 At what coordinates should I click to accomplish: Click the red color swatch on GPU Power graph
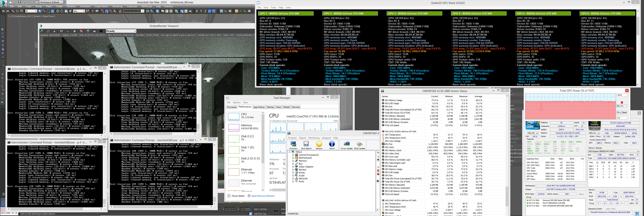coord(622,102)
